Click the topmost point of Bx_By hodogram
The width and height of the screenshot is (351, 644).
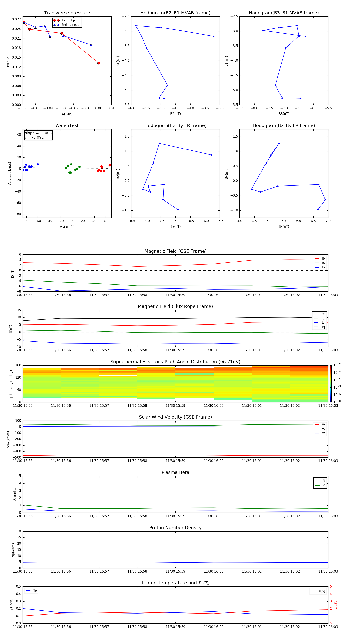(279, 143)
